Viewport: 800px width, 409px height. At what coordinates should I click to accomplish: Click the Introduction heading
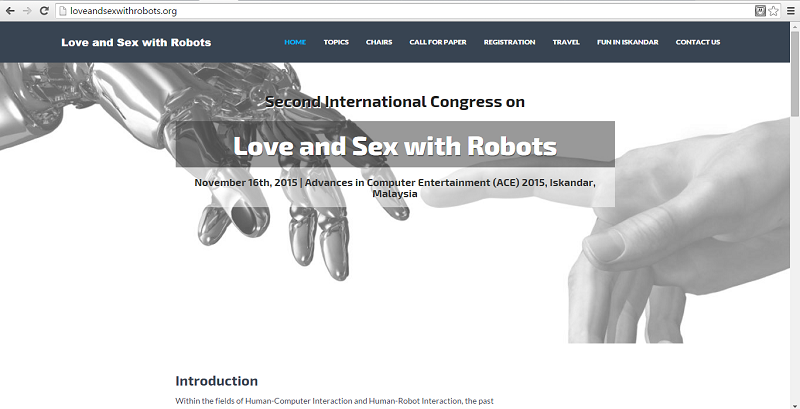216,381
